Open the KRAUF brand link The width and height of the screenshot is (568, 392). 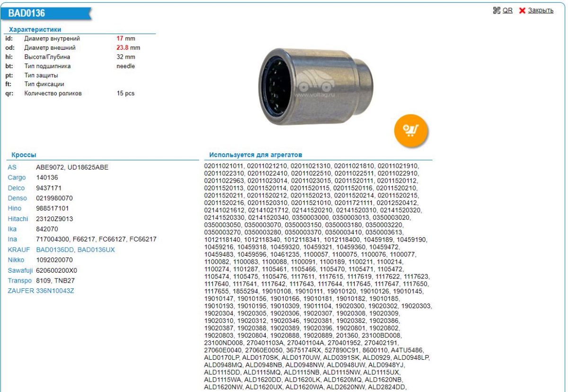tap(19, 249)
